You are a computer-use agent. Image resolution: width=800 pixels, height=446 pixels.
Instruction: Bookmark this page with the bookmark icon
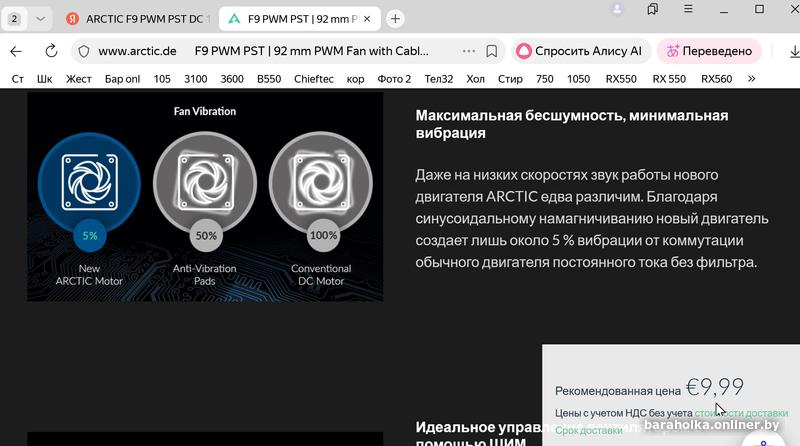(491, 51)
